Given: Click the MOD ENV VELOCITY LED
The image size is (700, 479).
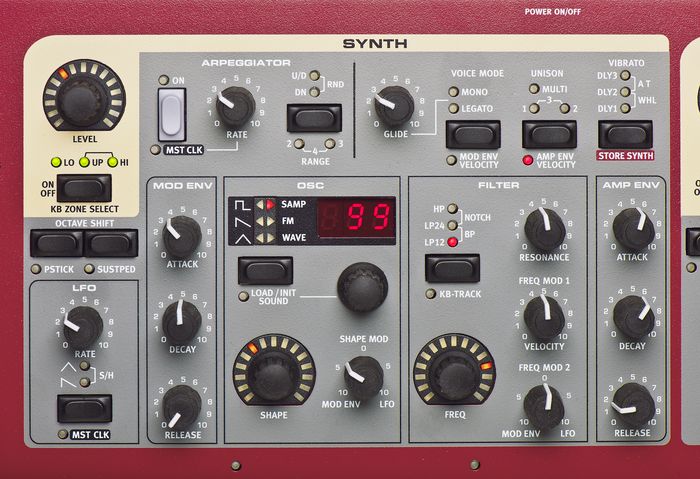Looking at the screenshot, I should pyautogui.click(x=451, y=160).
